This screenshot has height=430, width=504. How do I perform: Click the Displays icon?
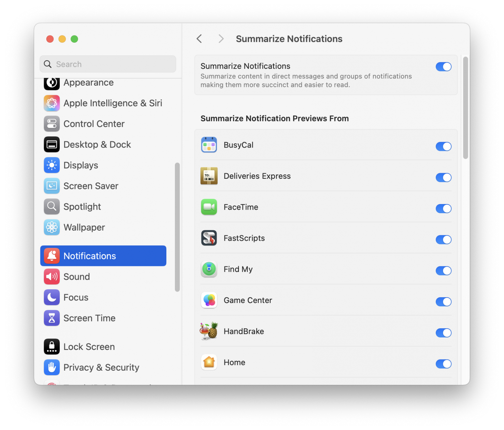[x=52, y=165]
